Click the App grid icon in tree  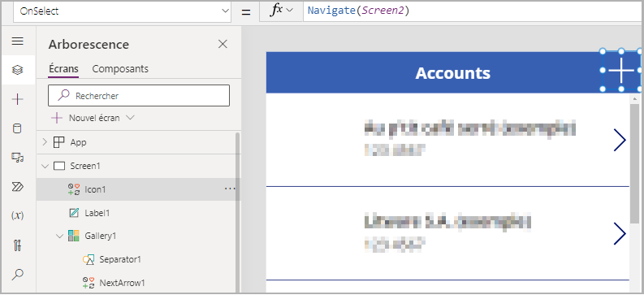59,142
